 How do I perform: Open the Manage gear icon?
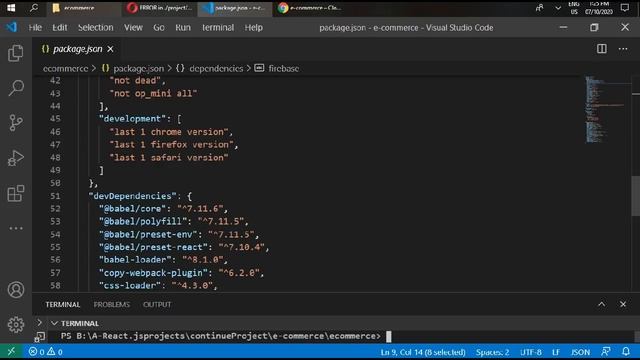[x=16, y=324]
